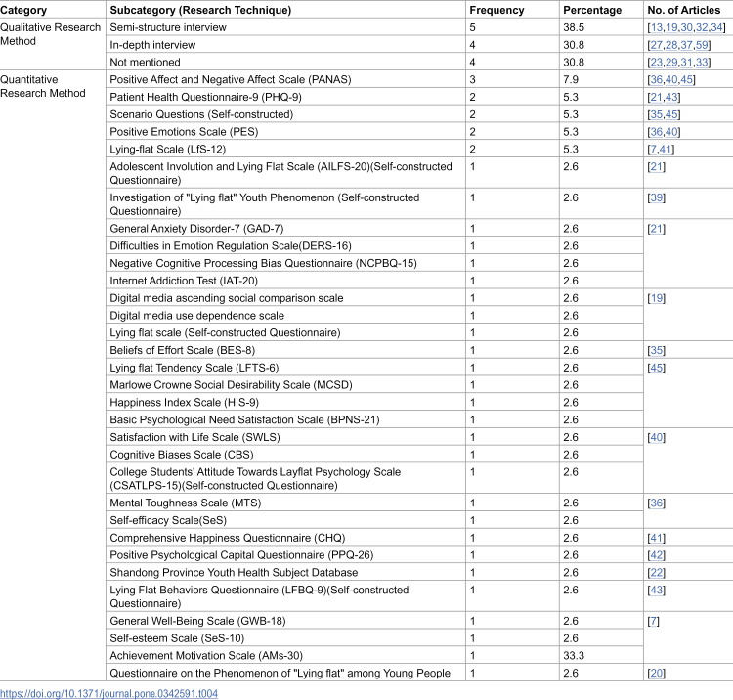Open citation 19 in the Digital media ascending row
The width and height of the screenshot is (733, 700).
click(657, 298)
